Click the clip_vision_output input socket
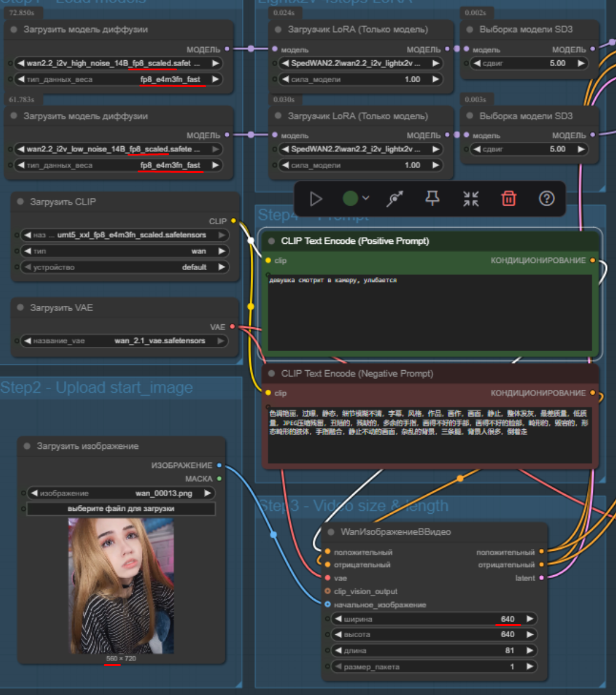 tap(328, 591)
